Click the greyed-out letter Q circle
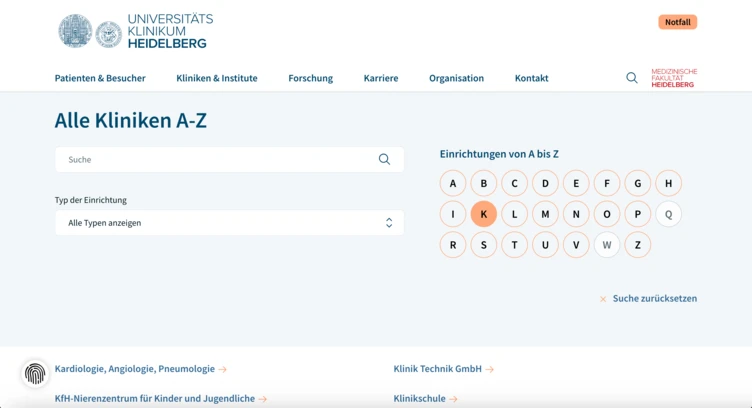Image resolution: width=752 pixels, height=408 pixels. coord(668,214)
